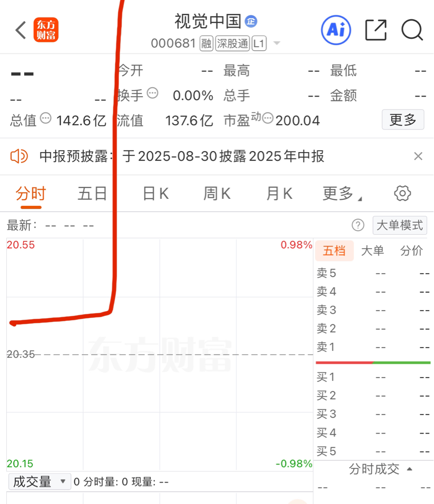Switch to the 日K chart tab

(x=156, y=194)
